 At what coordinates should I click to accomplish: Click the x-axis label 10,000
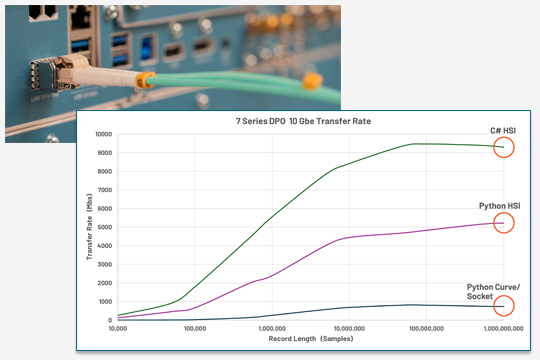(118, 329)
